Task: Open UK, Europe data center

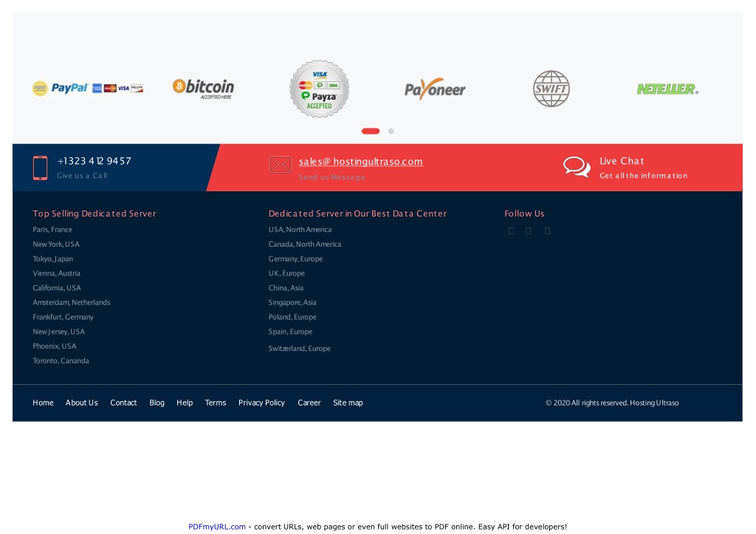Action: (x=286, y=273)
